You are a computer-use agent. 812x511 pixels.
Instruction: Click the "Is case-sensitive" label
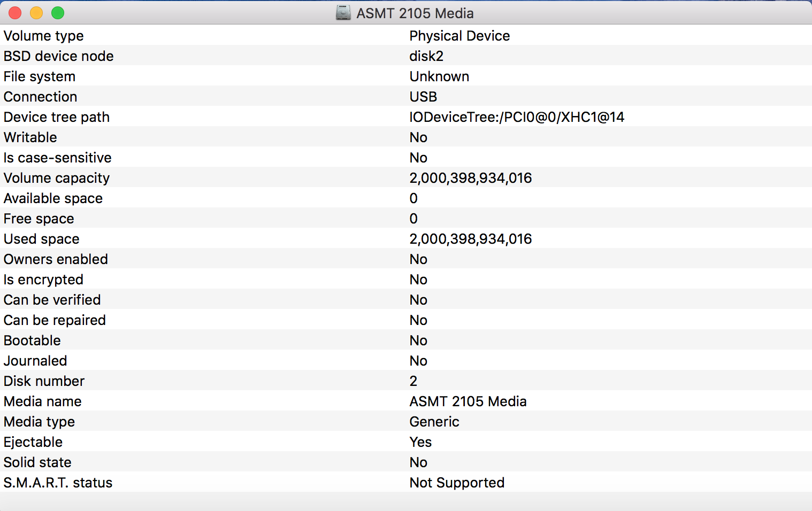[58, 158]
